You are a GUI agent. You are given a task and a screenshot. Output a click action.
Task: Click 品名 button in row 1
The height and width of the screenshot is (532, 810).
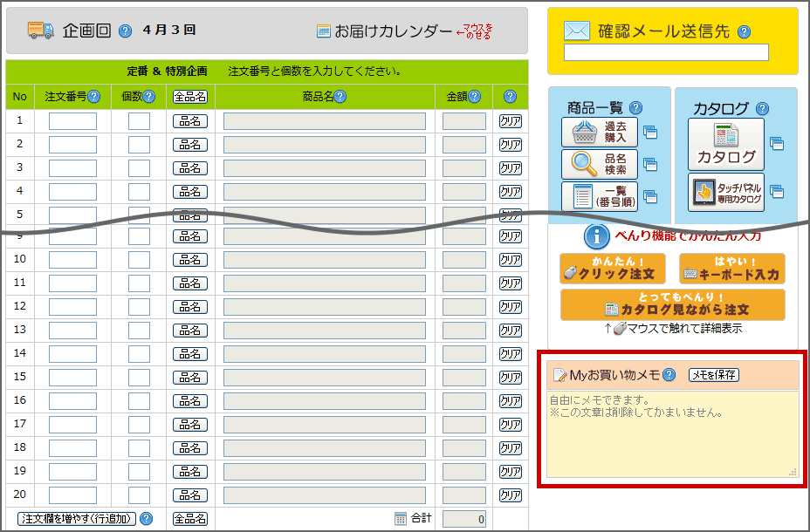point(190,121)
